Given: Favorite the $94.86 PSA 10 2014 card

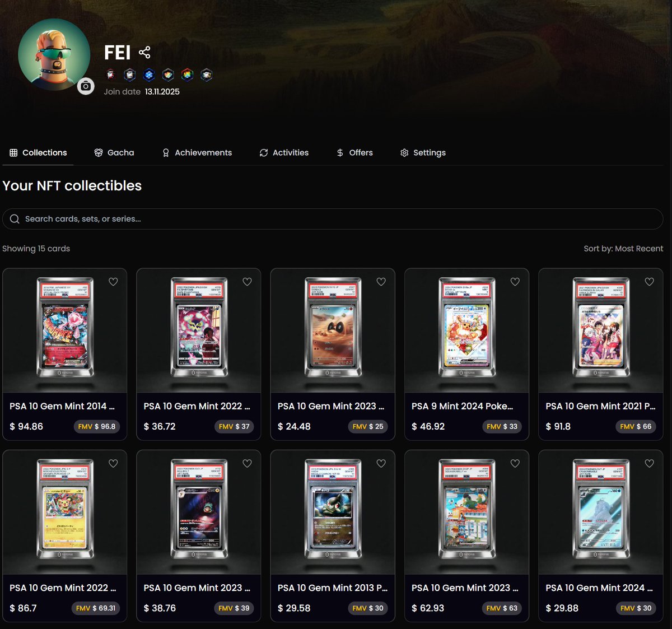Looking at the screenshot, I should (113, 282).
